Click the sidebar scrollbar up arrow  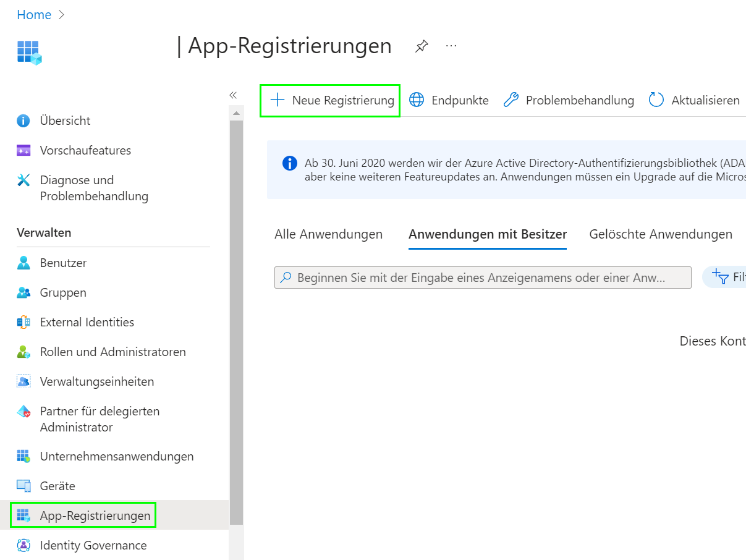pyautogui.click(x=236, y=114)
